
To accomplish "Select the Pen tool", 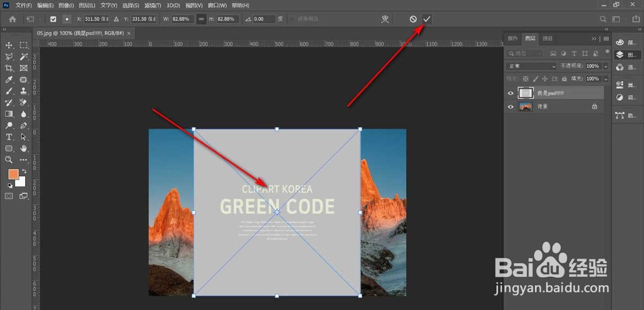I will click(x=24, y=125).
